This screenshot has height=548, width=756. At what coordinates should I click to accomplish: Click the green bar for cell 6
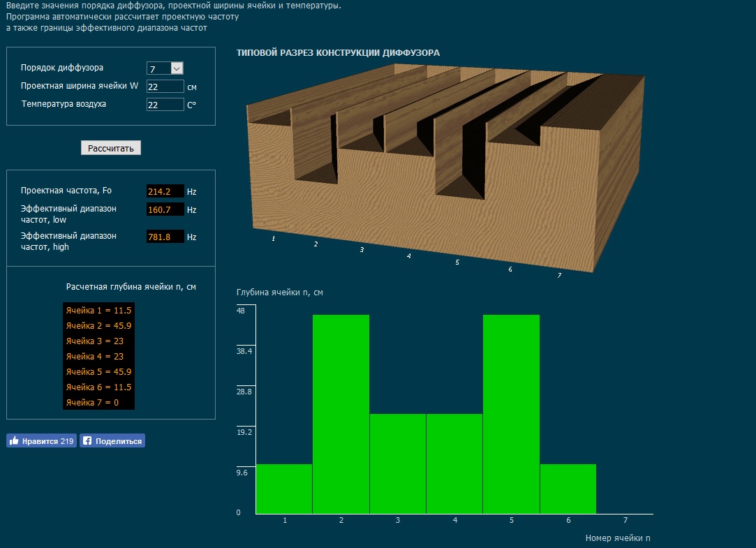click(x=568, y=489)
